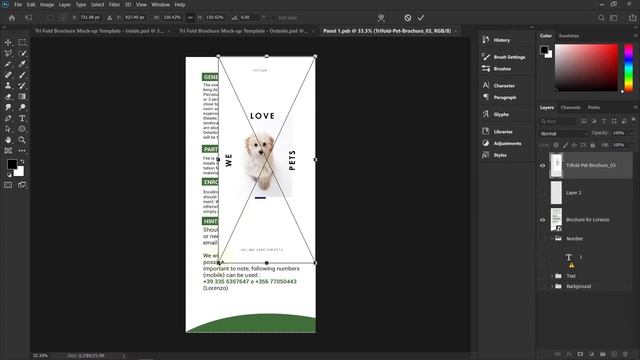The height and width of the screenshot is (360, 640).
Task: Click the rainbow hue slider in Color panel
Action: click(x=629, y=67)
